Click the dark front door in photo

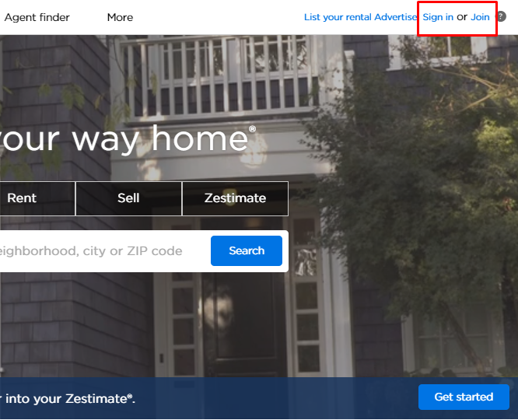243,324
